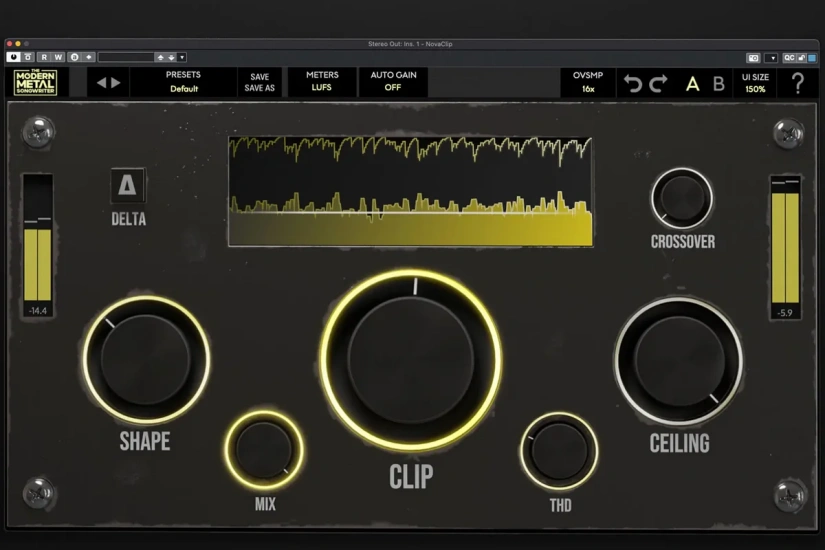Go to next preset with right arrow
The width and height of the screenshot is (825, 550).
coord(116,83)
